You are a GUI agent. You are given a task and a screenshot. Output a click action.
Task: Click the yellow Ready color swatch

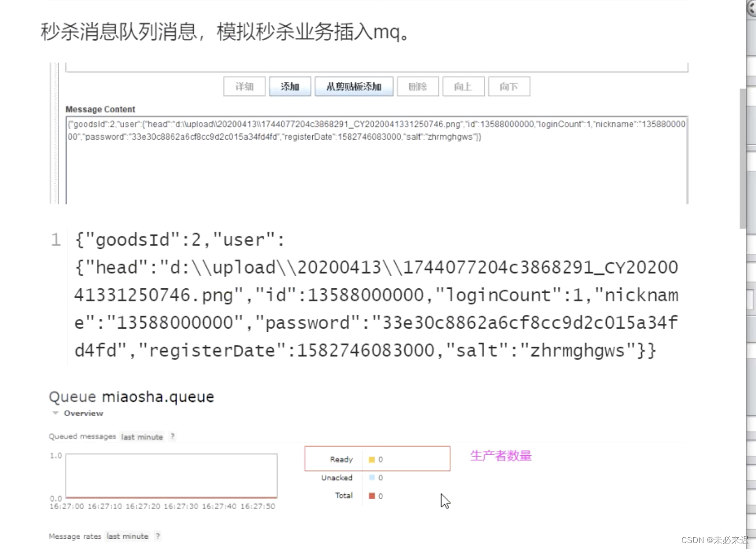[372, 460]
